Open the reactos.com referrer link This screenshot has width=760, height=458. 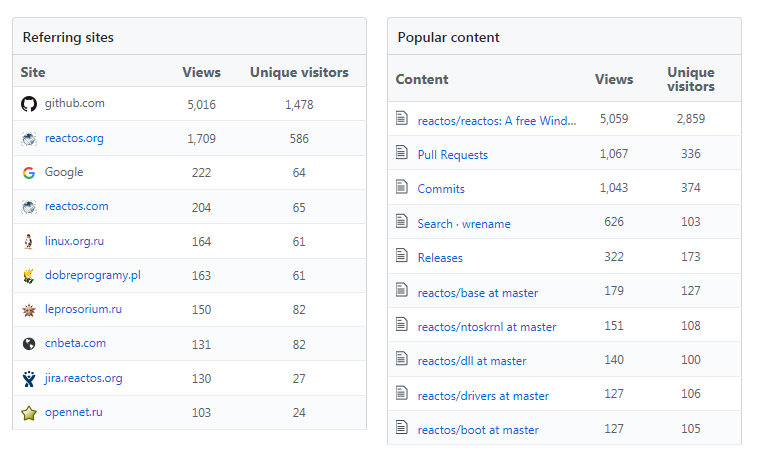77,206
